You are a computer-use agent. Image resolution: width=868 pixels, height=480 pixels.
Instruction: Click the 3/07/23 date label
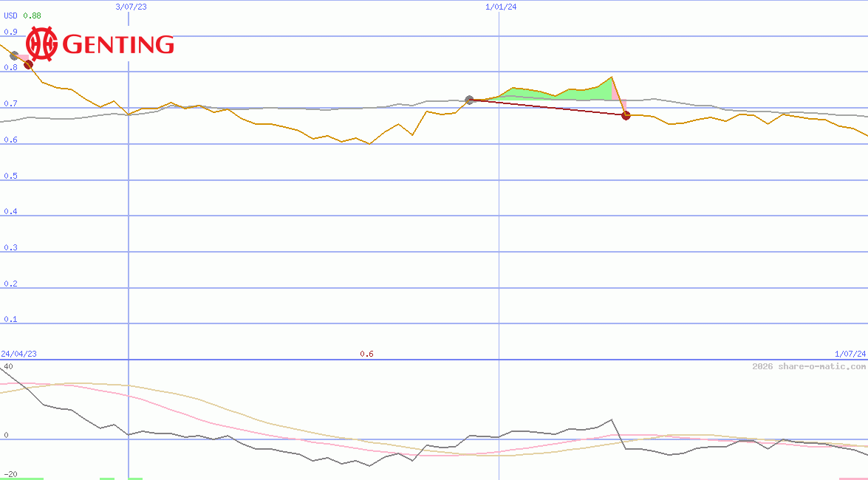click(x=131, y=7)
